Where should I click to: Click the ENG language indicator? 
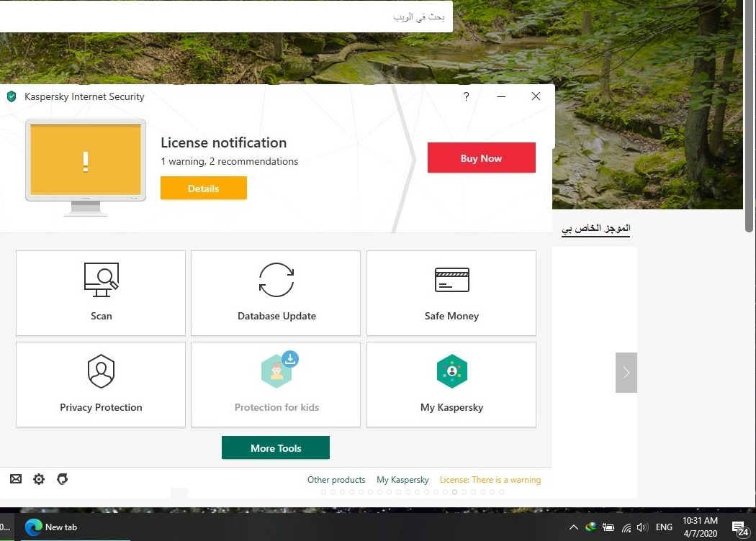664,527
